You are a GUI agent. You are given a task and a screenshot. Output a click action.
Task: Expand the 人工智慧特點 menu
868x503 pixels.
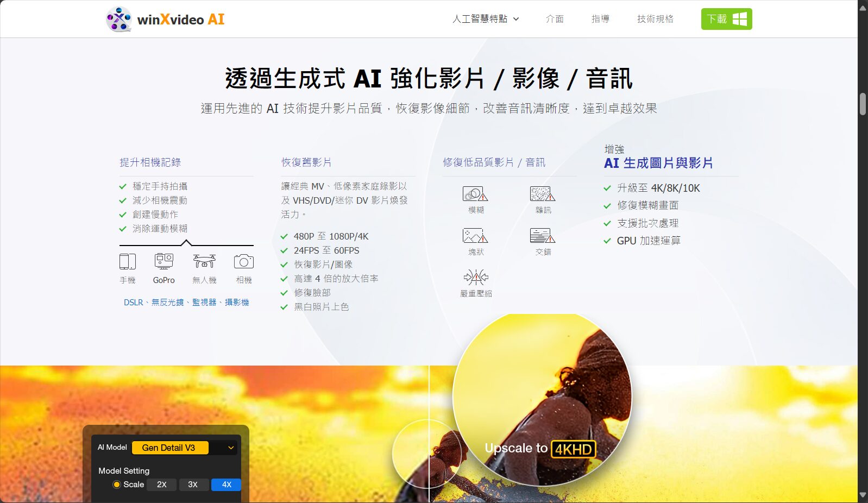click(x=486, y=19)
